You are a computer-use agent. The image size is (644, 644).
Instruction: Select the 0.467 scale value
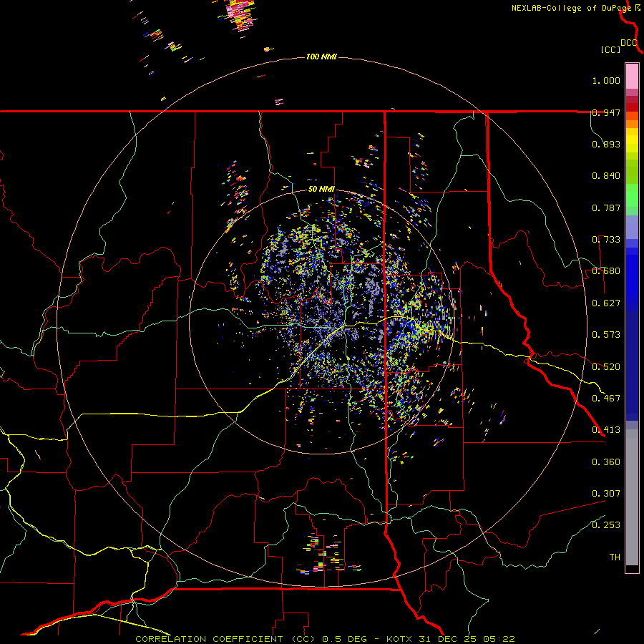[606, 399]
